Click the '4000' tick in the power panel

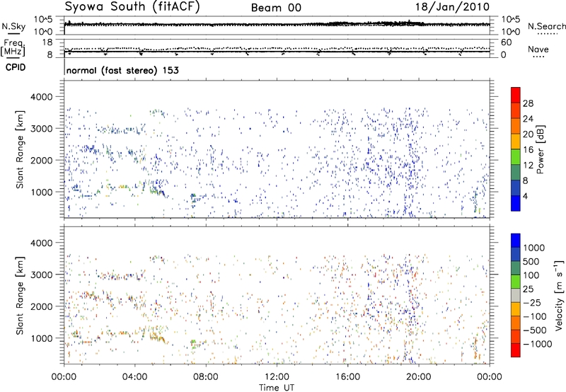point(41,97)
